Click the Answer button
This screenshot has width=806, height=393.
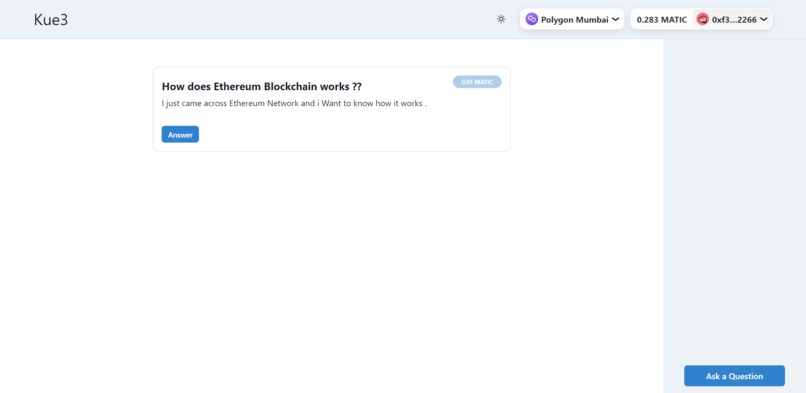[180, 135]
